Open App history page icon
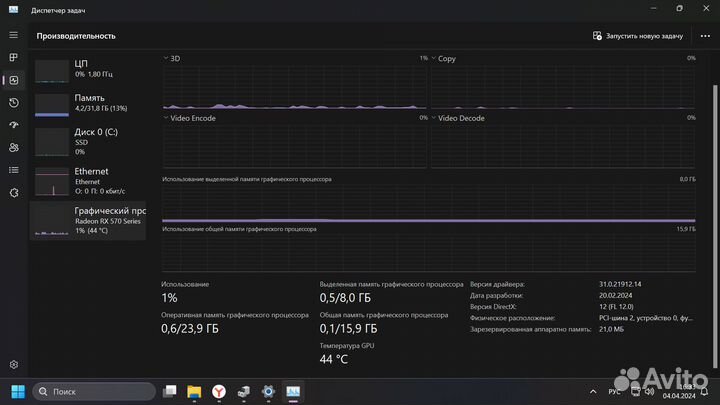 14,103
